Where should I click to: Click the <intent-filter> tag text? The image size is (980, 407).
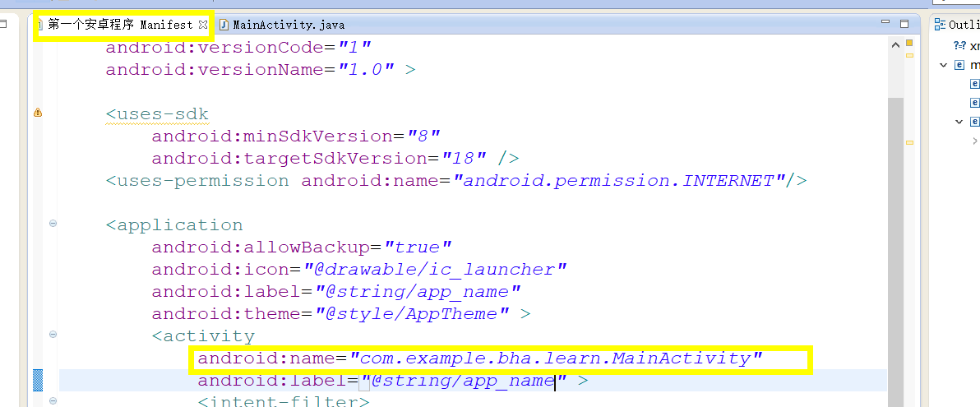tap(284, 401)
